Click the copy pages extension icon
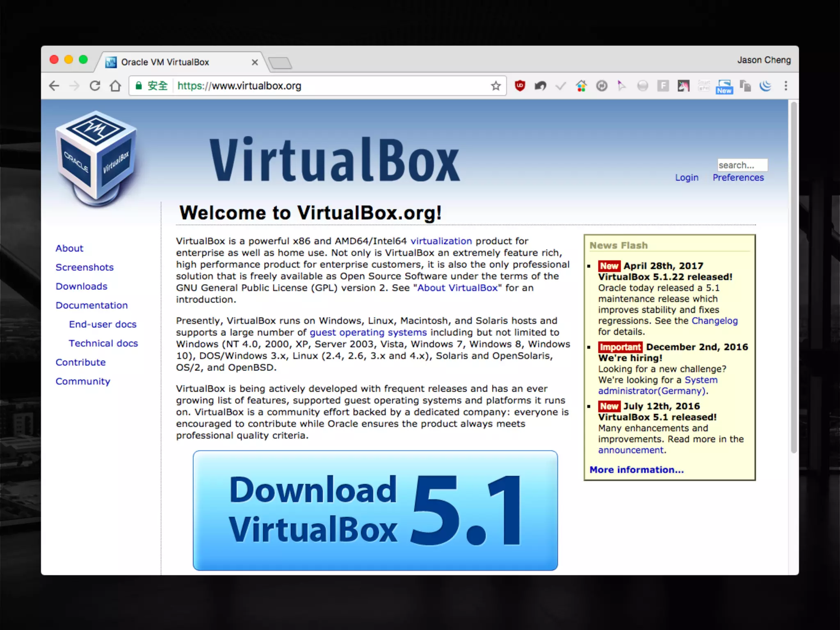The image size is (840, 630). point(745,86)
